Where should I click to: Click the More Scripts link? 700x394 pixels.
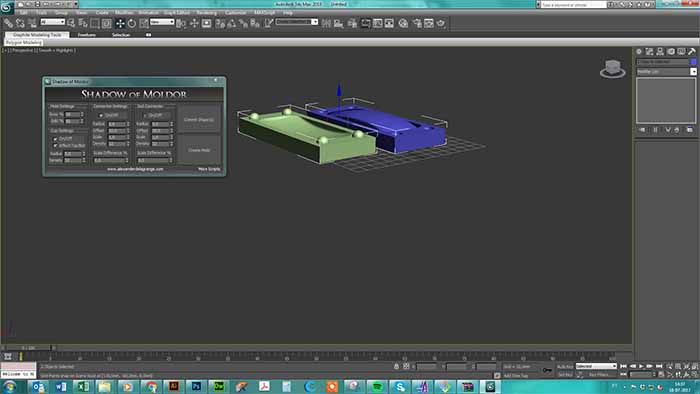coord(209,169)
